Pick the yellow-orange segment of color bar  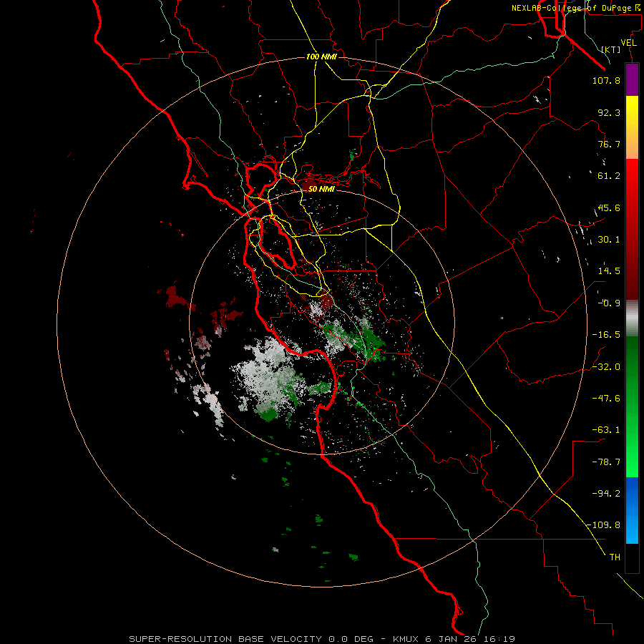coord(632,127)
